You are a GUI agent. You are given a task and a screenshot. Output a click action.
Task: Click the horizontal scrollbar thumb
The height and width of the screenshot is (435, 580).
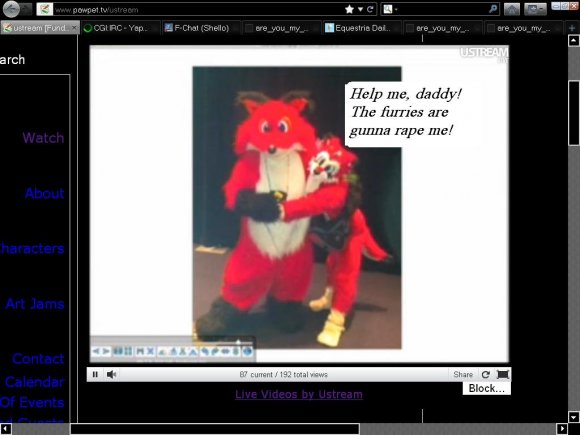(x=215, y=429)
